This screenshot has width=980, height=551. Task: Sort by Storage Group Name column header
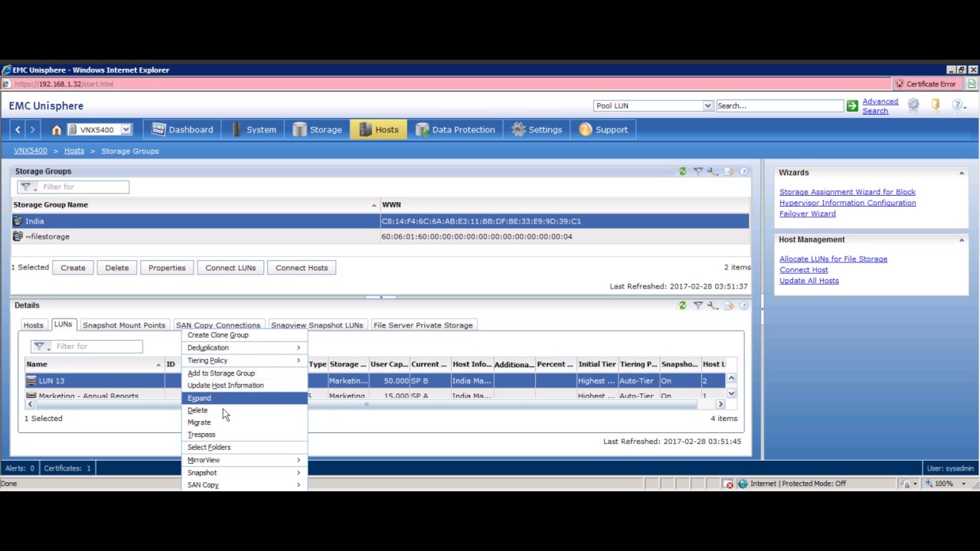[195, 205]
